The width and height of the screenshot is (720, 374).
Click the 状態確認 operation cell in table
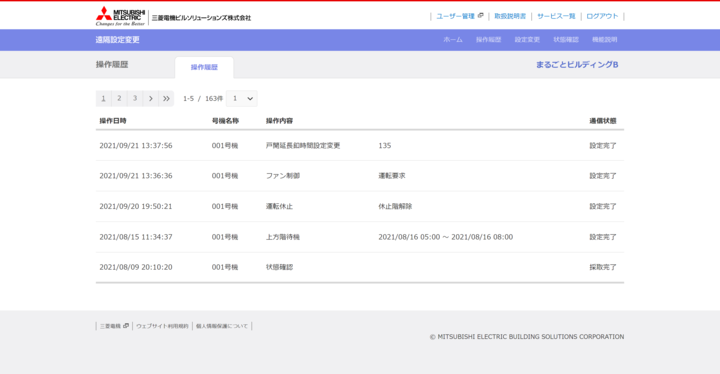[x=279, y=267]
